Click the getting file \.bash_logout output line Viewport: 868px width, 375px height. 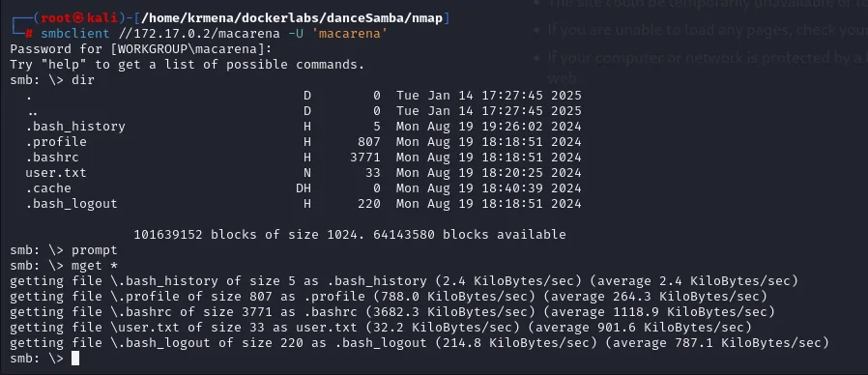pyautogui.click(x=420, y=343)
